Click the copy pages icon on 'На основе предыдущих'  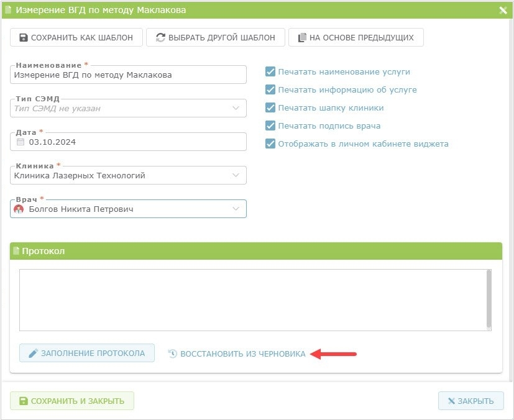coord(302,37)
